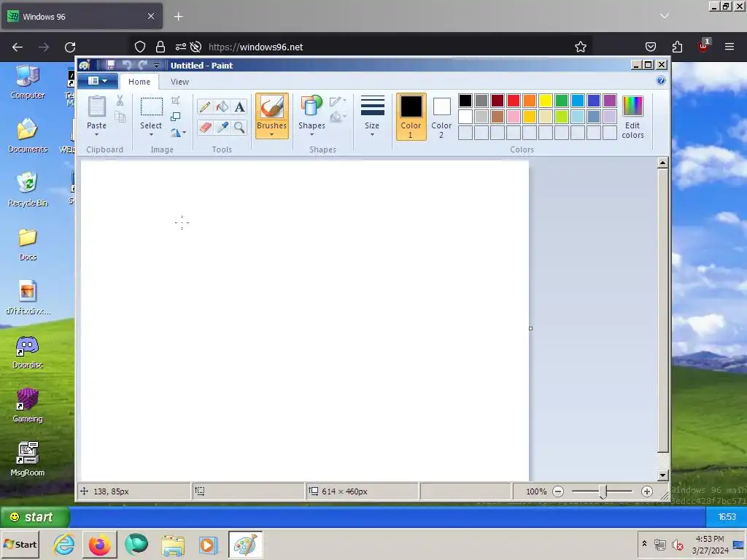Image resolution: width=747 pixels, height=560 pixels.
Task: Open the Rotate dropdown
Action: [178, 133]
